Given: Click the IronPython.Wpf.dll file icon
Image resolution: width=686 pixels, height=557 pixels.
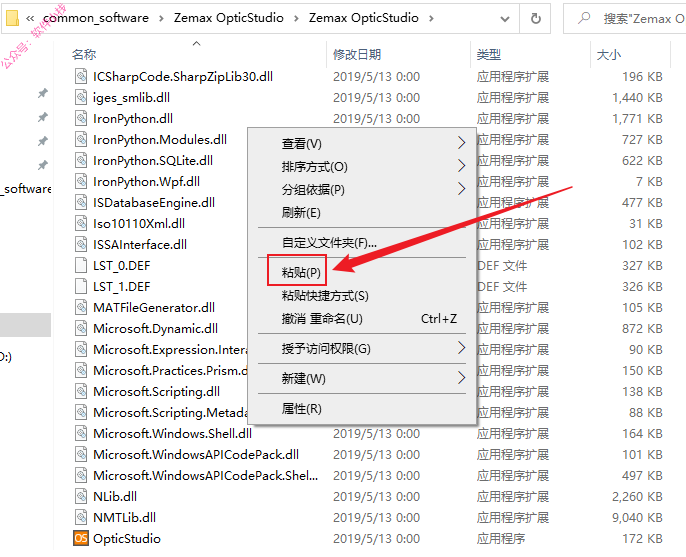Looking at the screenshot, I should 81,182.
